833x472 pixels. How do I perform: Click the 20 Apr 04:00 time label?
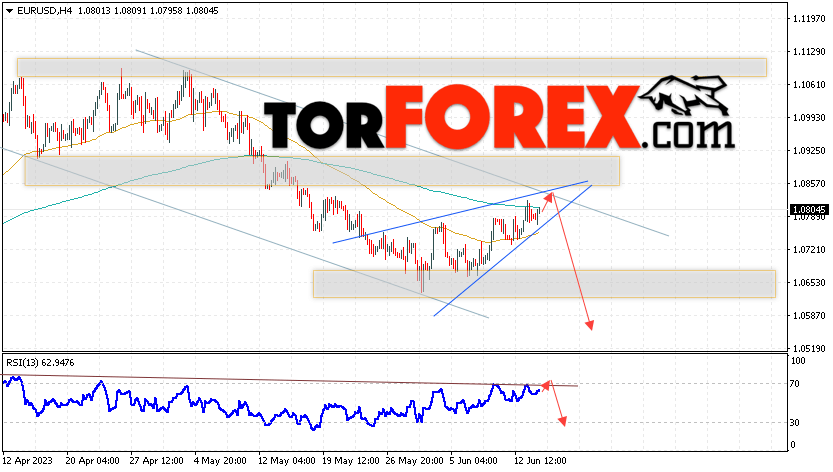[x=92, y=461]
